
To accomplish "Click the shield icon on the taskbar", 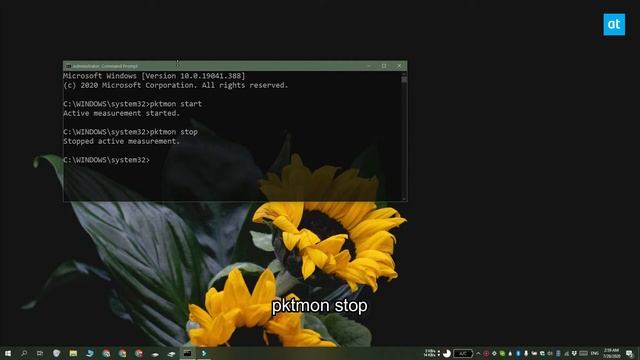I will [56, 353].
